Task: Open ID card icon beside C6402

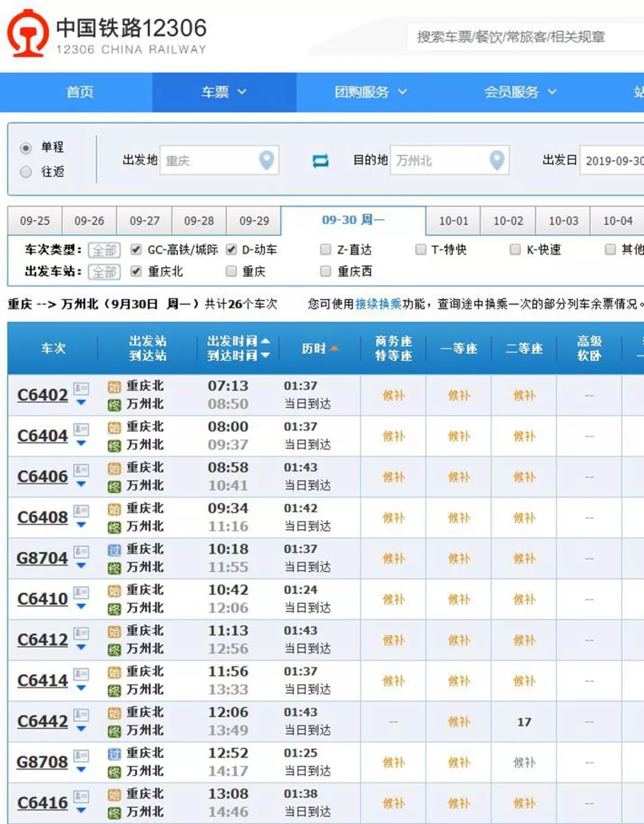Action: (x=81, y=389)
